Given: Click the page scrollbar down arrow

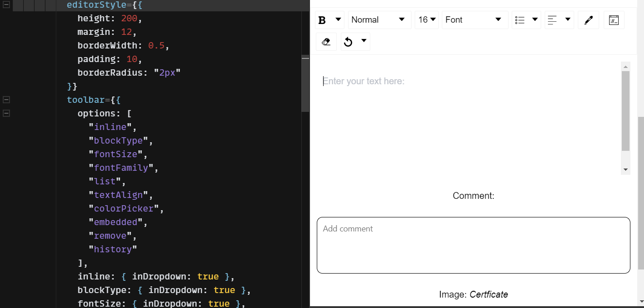Looking at the screenshot, I should click(x=640, y=301).
